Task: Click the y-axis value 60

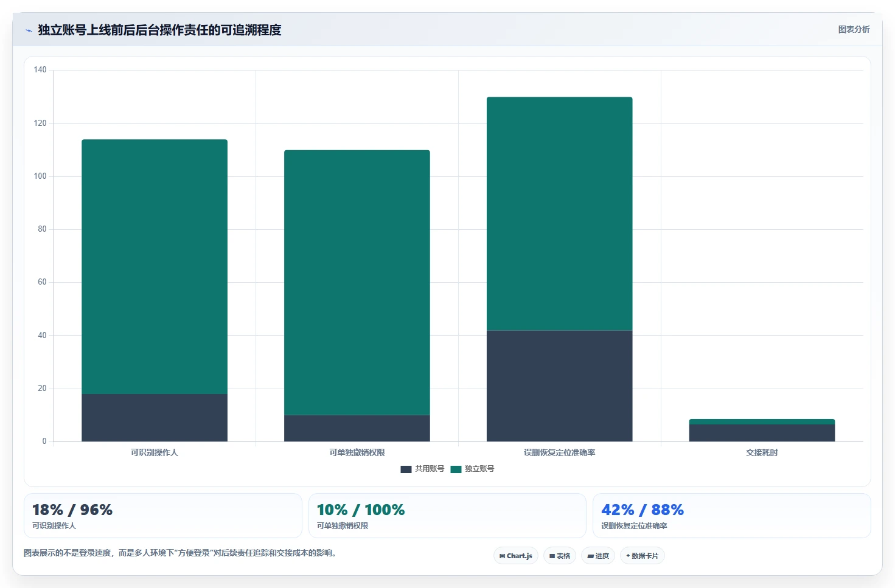Action: point(42,282)
